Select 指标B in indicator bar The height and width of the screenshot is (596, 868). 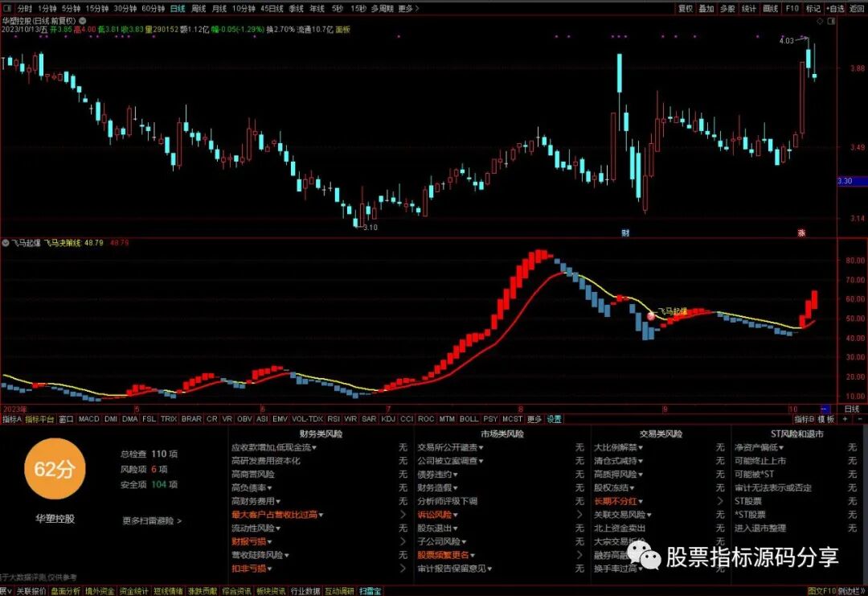click(x=804, y=419)
